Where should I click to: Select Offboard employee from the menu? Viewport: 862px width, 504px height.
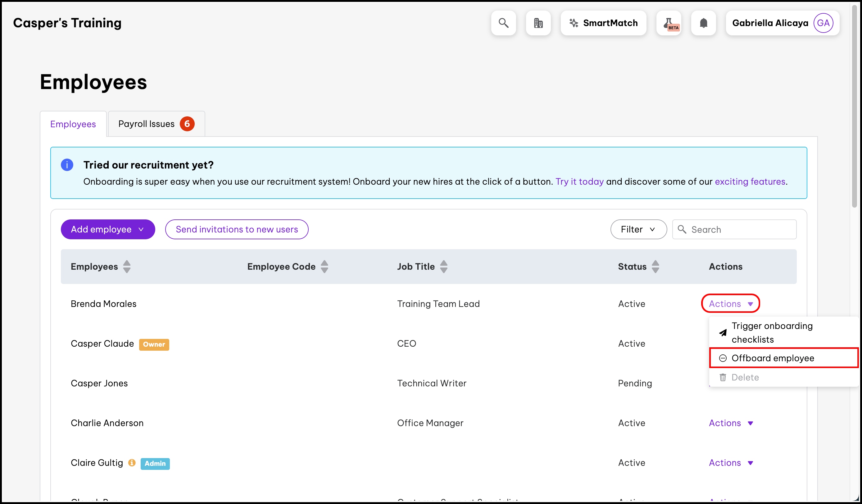(772, 358)
